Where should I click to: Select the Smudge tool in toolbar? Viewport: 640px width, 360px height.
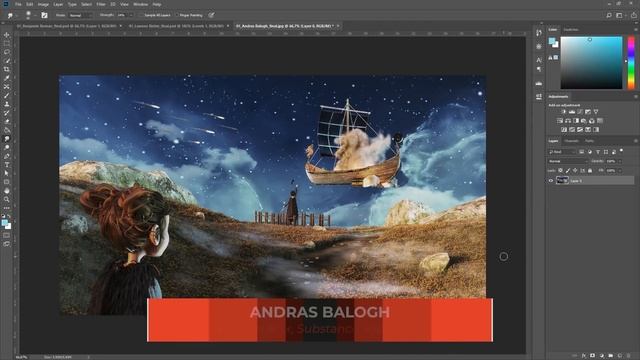pyautogui.click(x=7, y=139)
